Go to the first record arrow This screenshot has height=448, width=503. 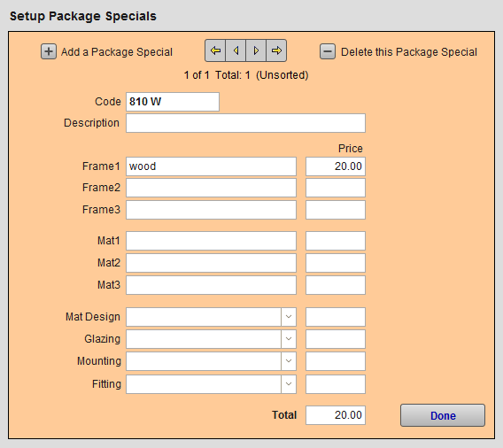click(x=215, y=50)
